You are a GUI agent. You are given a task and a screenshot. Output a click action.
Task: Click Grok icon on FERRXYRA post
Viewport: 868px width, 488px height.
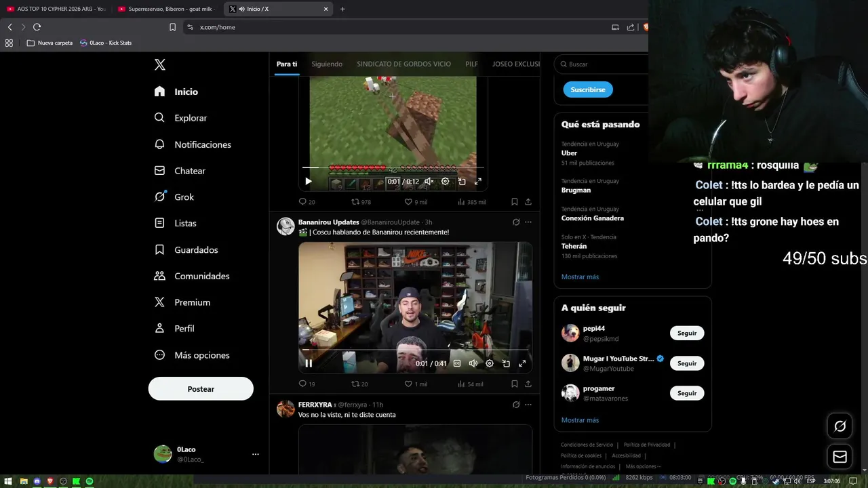(516, 405)
